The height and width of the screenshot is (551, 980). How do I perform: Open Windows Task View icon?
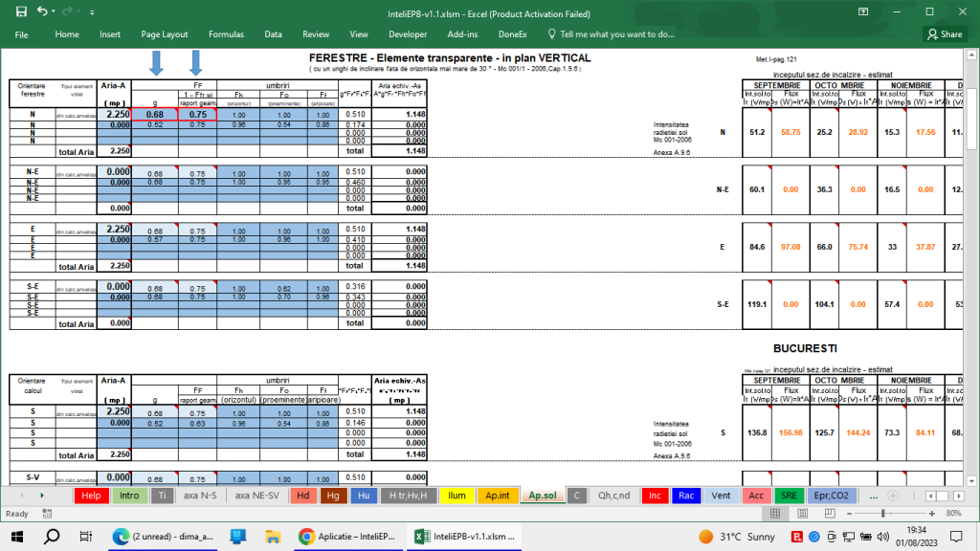[x=85, y=537]
